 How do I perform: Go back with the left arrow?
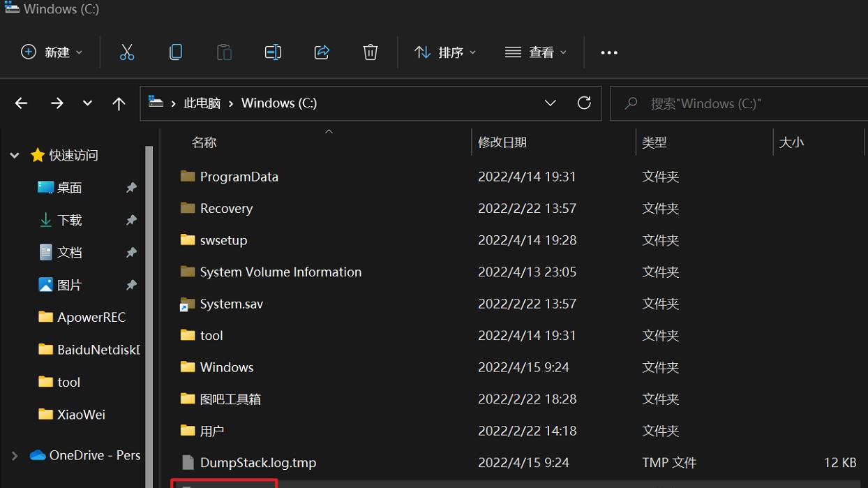22,103
